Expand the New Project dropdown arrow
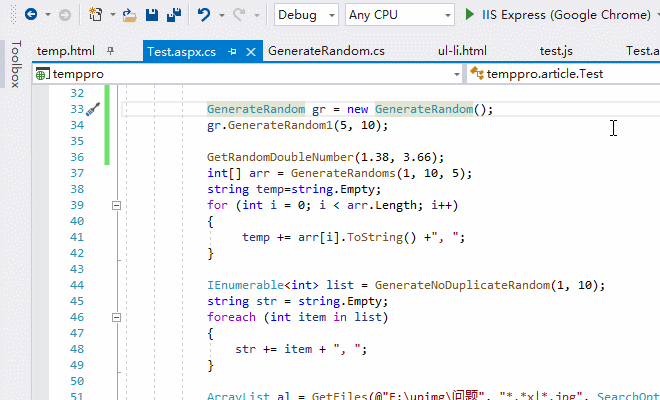Viewport: 660px width, 400px height. 113,15
